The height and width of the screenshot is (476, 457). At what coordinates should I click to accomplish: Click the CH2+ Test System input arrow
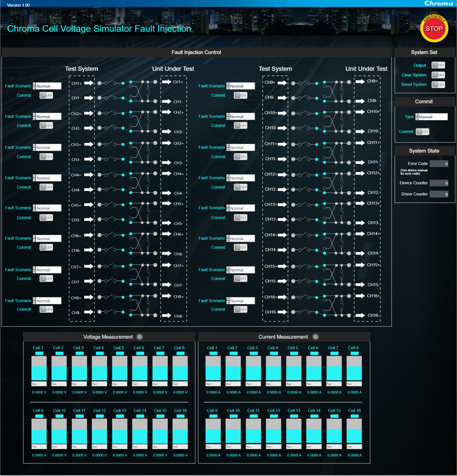(89, 113)
